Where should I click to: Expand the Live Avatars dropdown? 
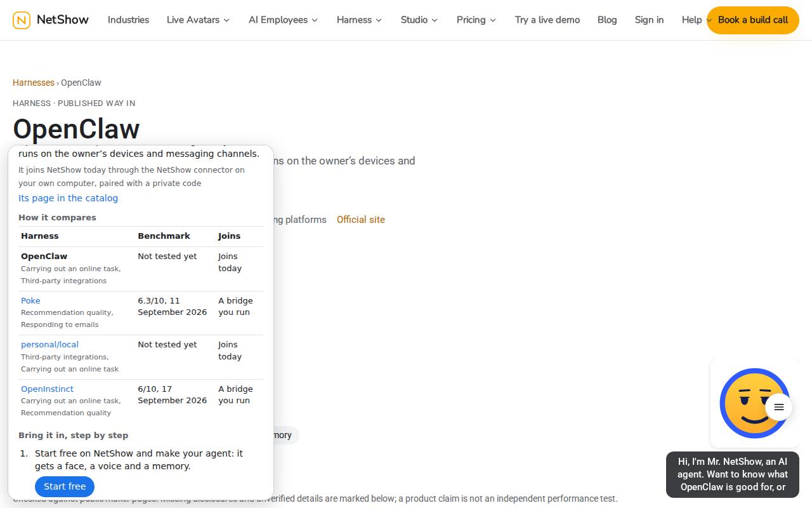[x=198, y=20]
